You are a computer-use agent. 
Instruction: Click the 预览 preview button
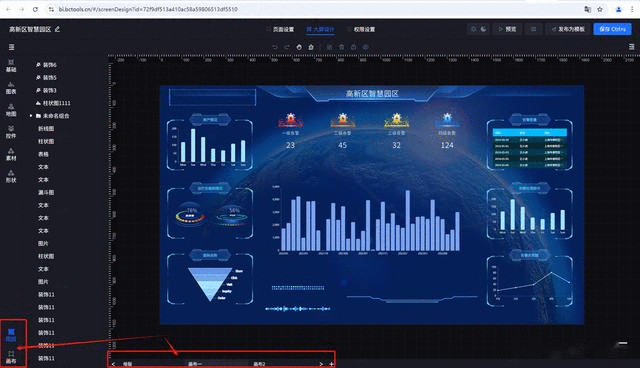pyautogui.click(x=507, y=29)
